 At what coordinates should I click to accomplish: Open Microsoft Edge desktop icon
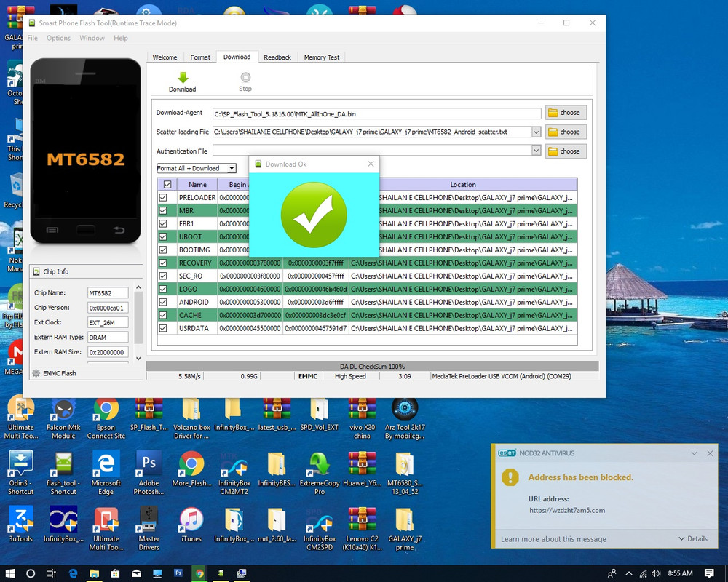[x=106, y=473]
